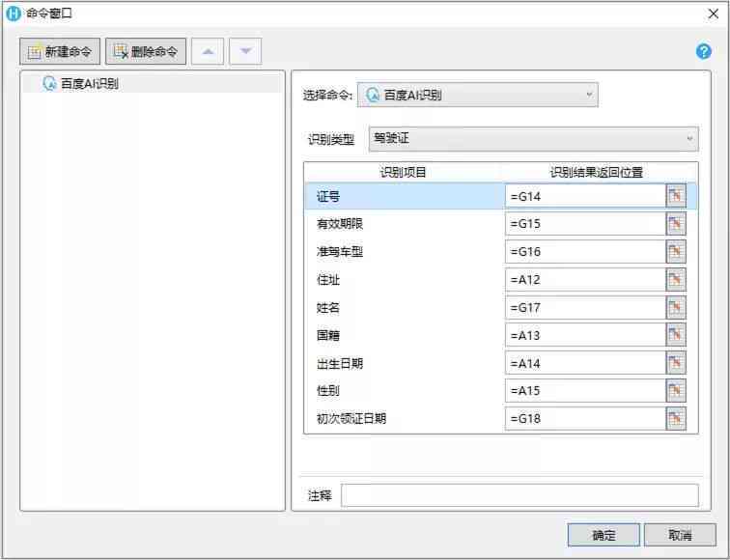
Task: Click the cell picker icon for 姓名 row
Action: 676,308
